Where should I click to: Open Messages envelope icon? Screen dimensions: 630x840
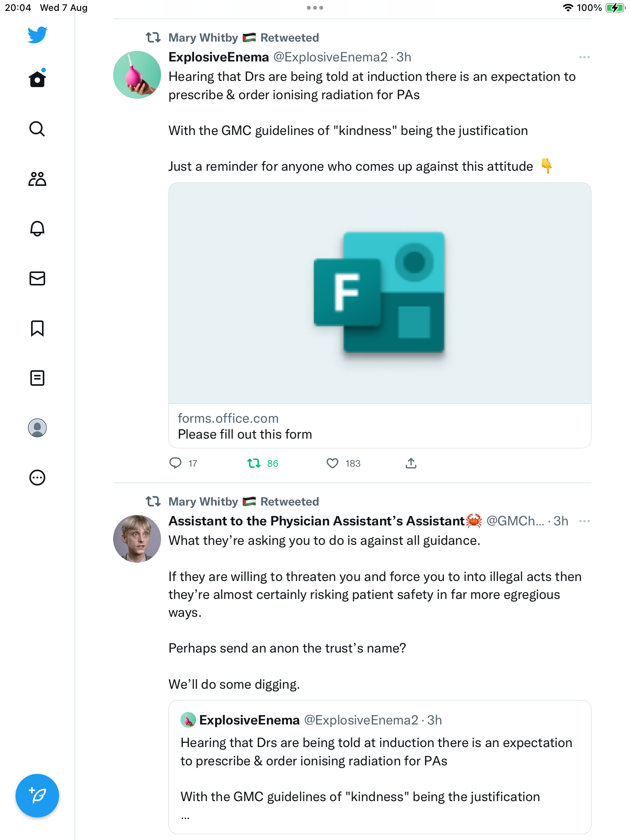click(37, 278)
